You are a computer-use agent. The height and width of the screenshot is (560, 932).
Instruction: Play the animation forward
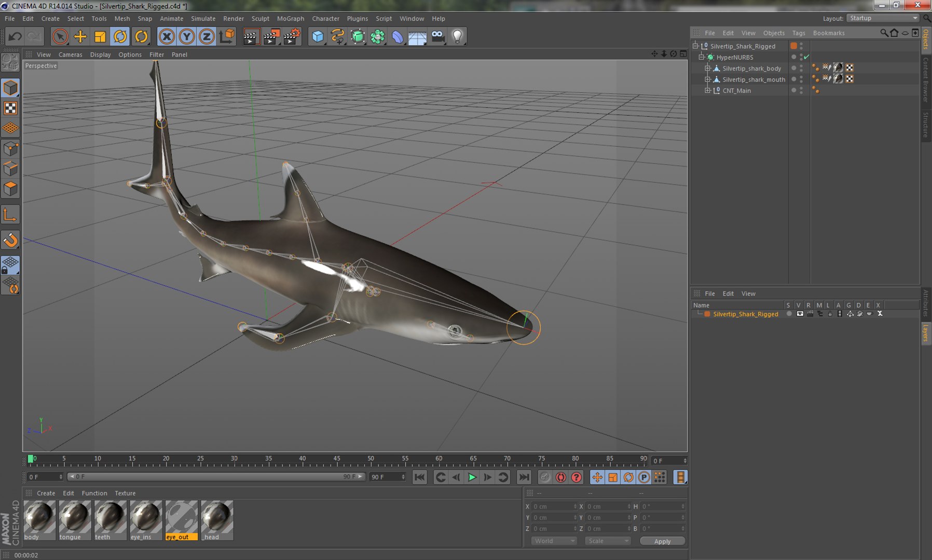tap(472, 477)
